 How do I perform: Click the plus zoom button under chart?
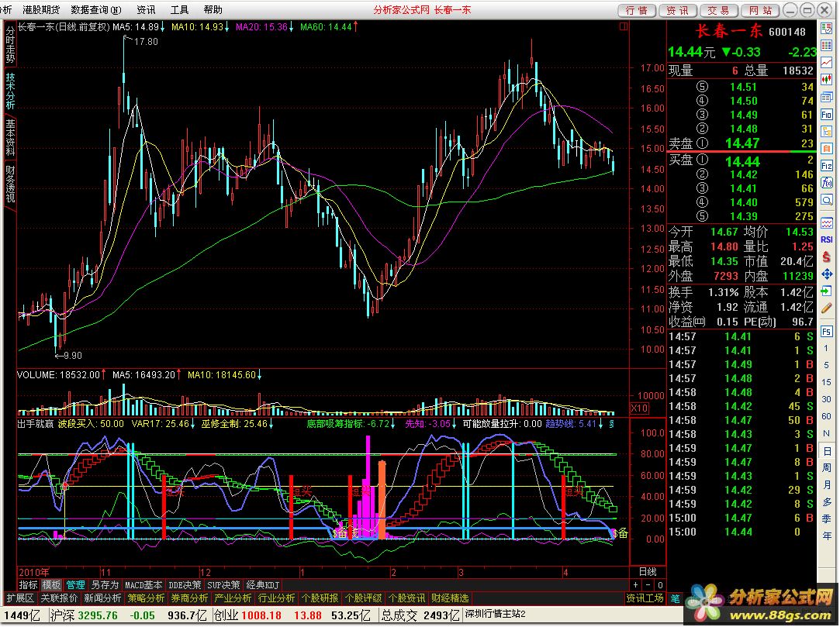[x=636, y=585]
